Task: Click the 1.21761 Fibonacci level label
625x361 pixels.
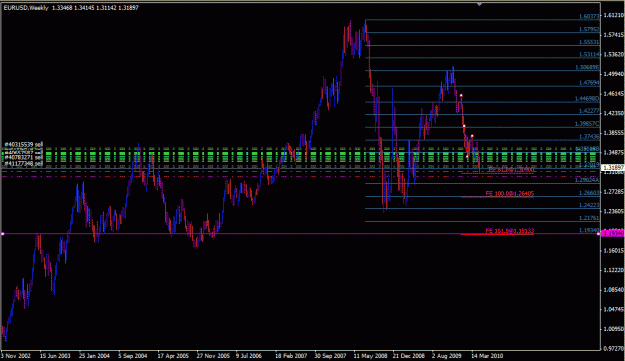Action: 589,218
